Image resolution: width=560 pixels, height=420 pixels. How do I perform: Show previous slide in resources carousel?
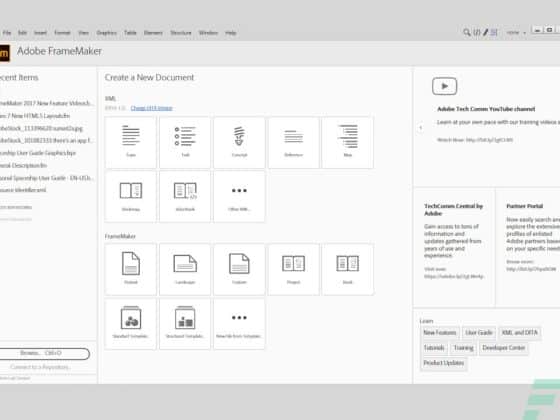click(421, 128)
